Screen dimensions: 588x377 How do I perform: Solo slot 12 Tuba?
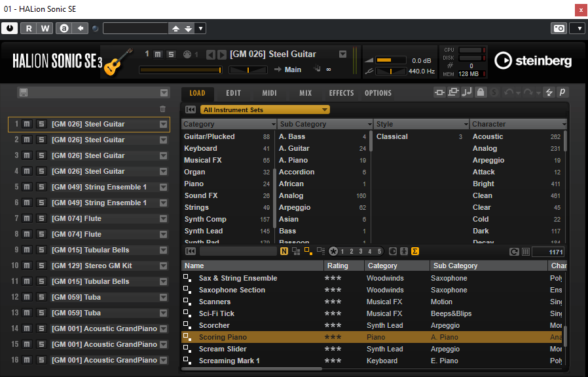(x=41, y=297)
